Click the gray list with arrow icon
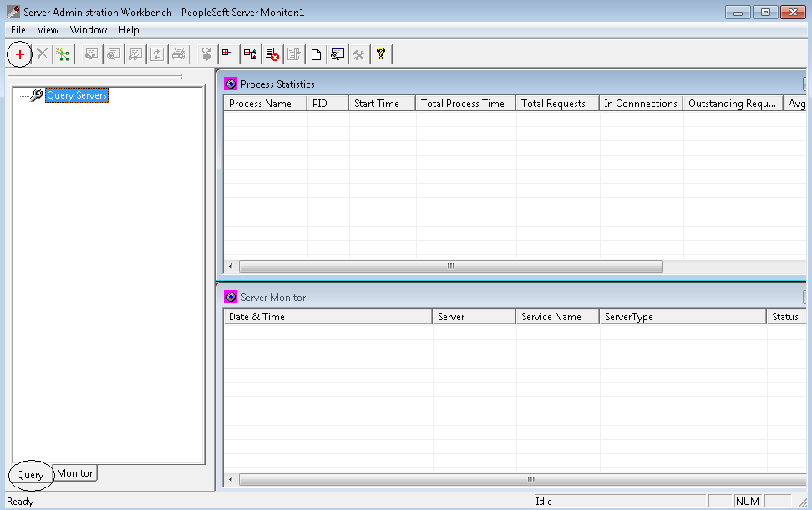Viewport: 812px width, 510px height. pyautogui.click(x=293, y=54)
